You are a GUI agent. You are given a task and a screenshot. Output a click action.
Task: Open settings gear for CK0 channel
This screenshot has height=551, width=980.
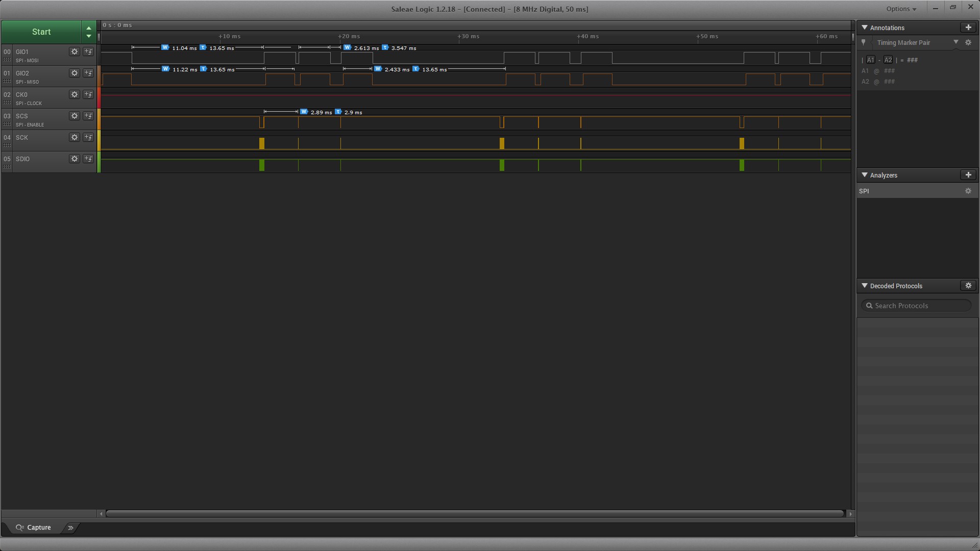click(x=75, y=94)
